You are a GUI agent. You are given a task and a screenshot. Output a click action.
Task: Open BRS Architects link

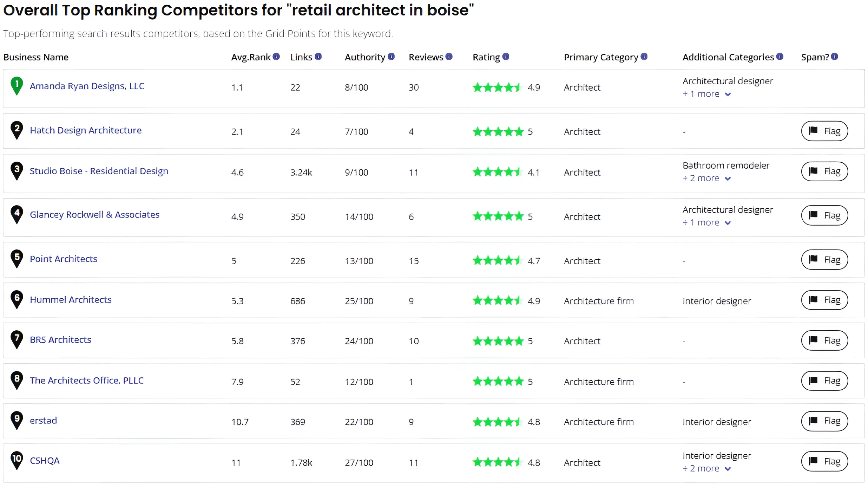pyautogui.click(x=60, y=340)
